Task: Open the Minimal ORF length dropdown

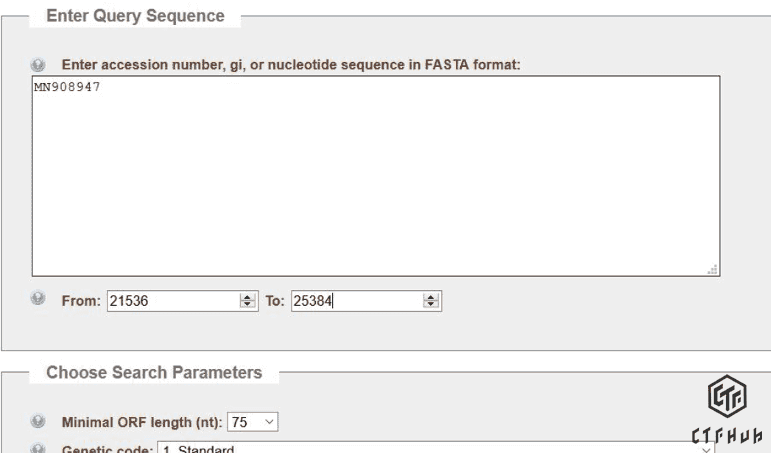Action: click(x=254, y=423)
